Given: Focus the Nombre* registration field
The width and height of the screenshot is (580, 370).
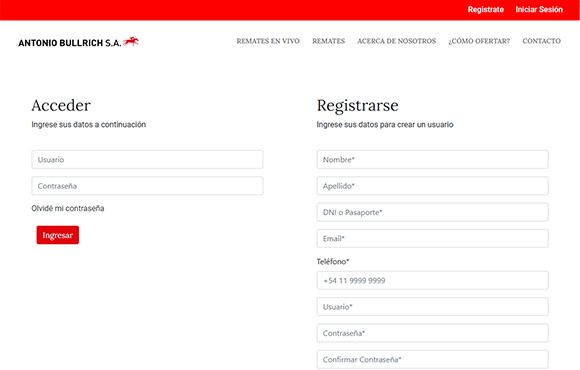Looking at the screenshot, I should click(432, 159).
